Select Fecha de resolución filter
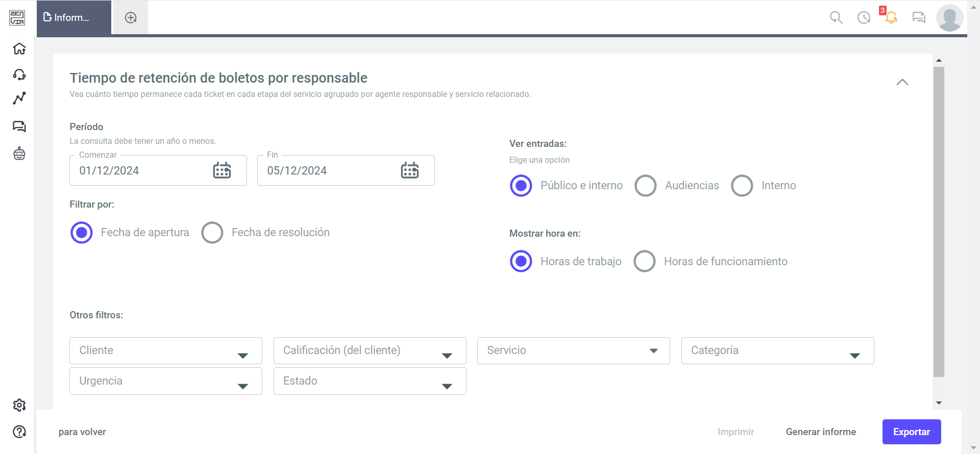This screenshot has height=454, width=980. (x=212, y=233)
